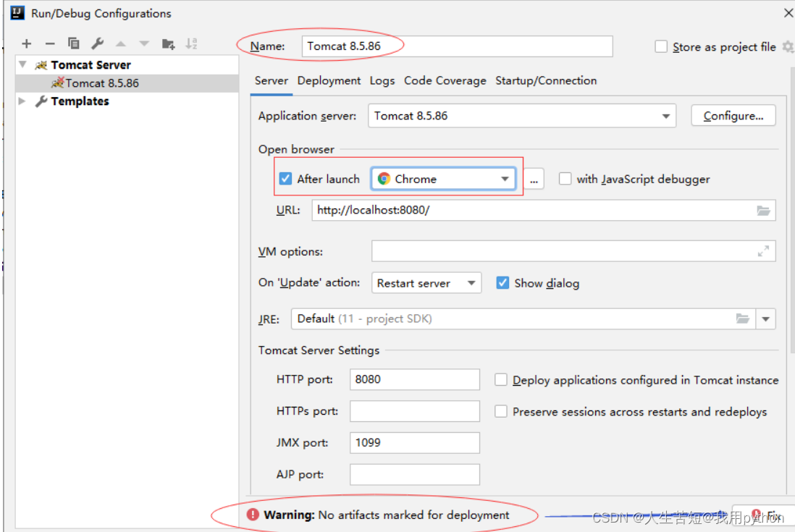Switch to the Server tab
795x532 pixels.
(x=272, y=80)
